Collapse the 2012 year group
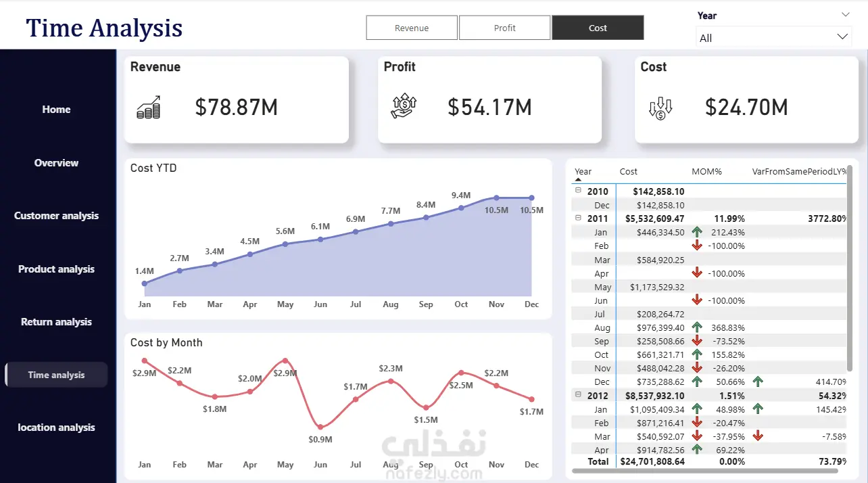Image resolution: width=868 pixels, height=483 pixels. click(578, 395)
